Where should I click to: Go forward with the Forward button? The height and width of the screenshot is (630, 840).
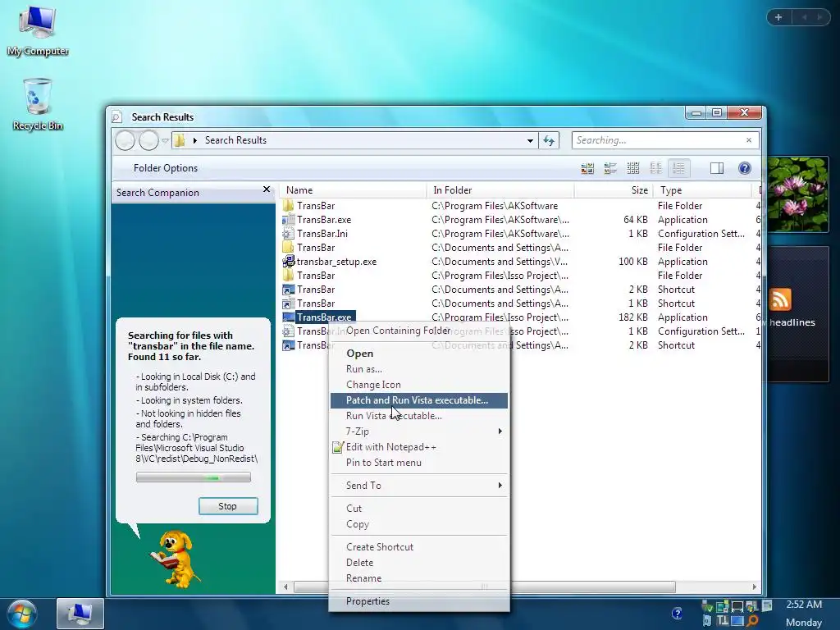point(149,140)
